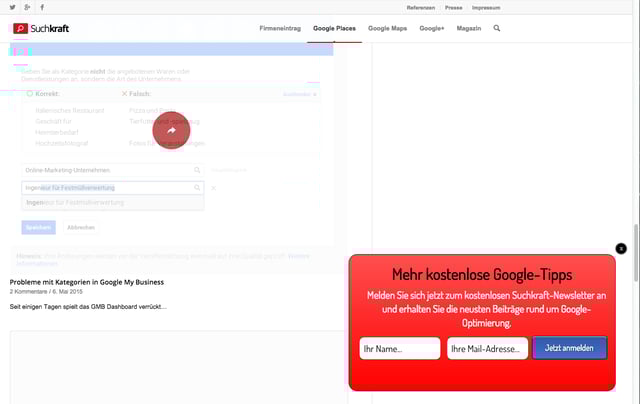The height and width of the screenshot is (404, 640).
Task: Click the red share arrow overlay
Action: point(171,131)
